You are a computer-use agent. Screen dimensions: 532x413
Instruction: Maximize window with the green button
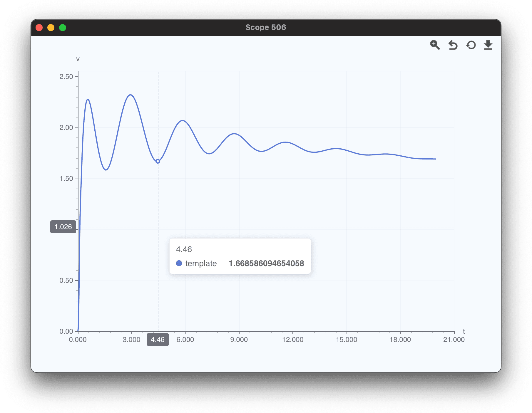click(x=63, y=28)
